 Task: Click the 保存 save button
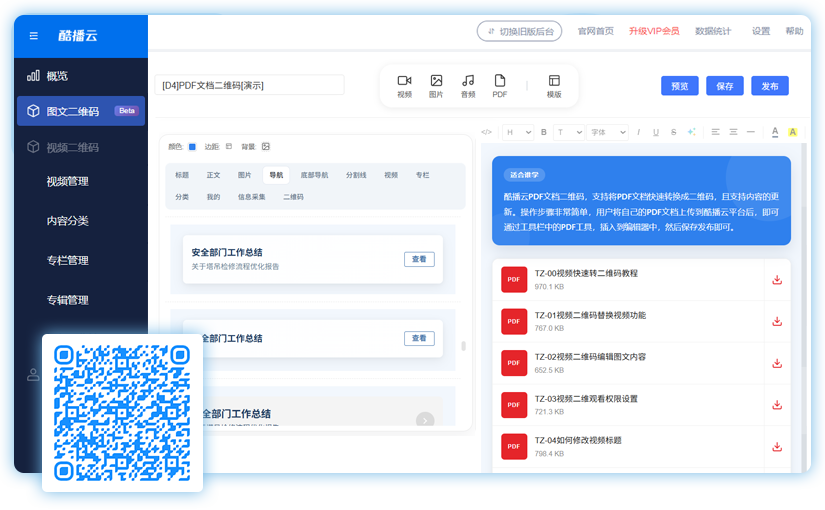click(x=725, y=86)
